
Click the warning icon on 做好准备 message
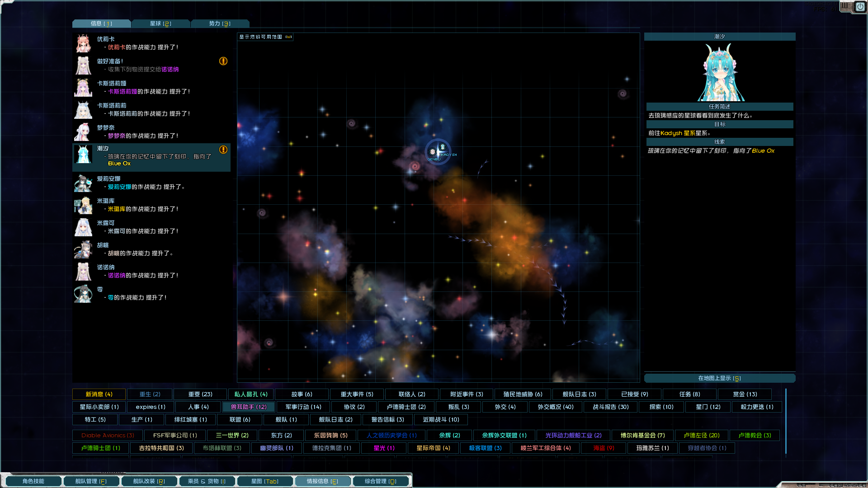223,61
